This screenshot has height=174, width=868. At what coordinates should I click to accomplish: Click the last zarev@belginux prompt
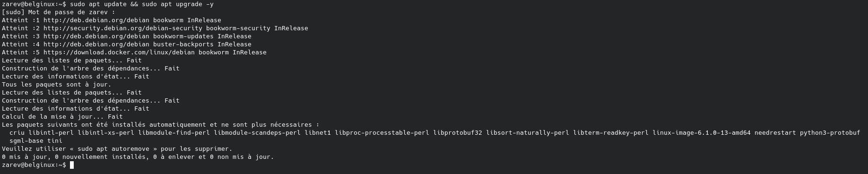tap(34, 165)
